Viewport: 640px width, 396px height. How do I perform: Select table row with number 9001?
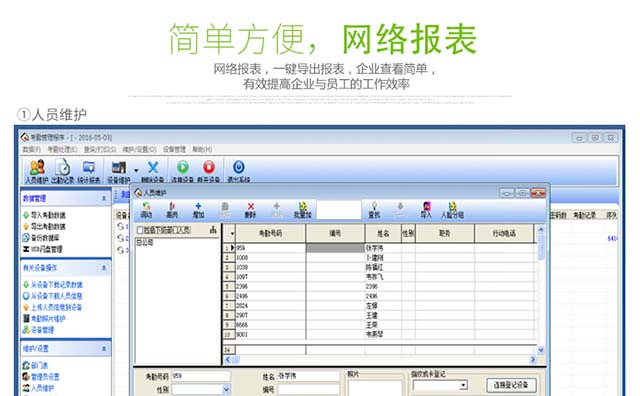380,334
